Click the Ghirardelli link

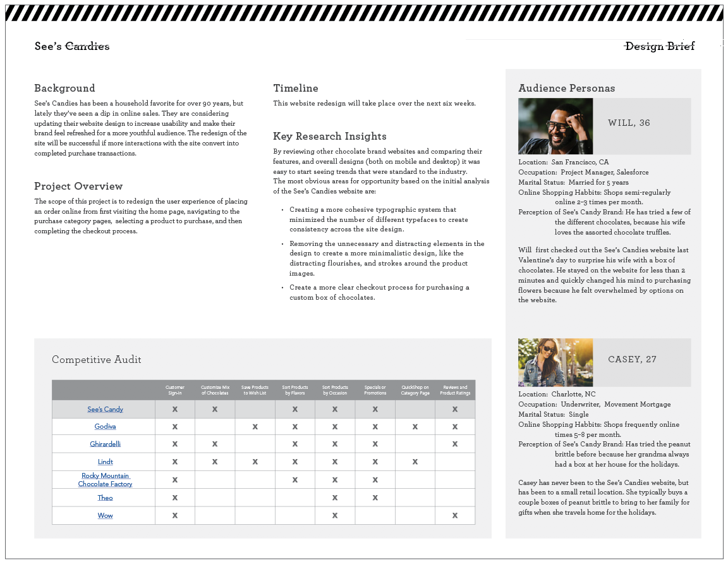pos(105,444)
